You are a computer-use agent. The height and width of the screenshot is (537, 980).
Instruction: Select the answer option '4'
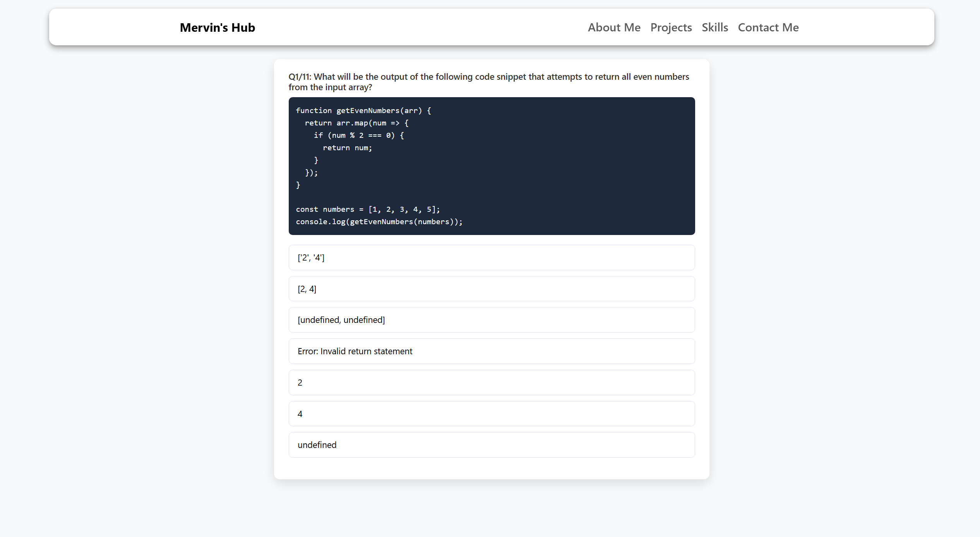[x=491, y=414]
